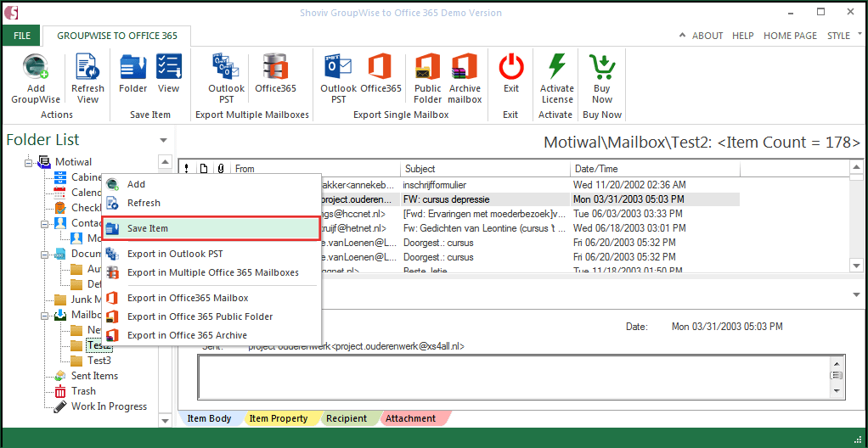The width and height of the screenshot is (868, 448).
Task: Collapse the Motiwal root tree node
Action: point(28,162)
